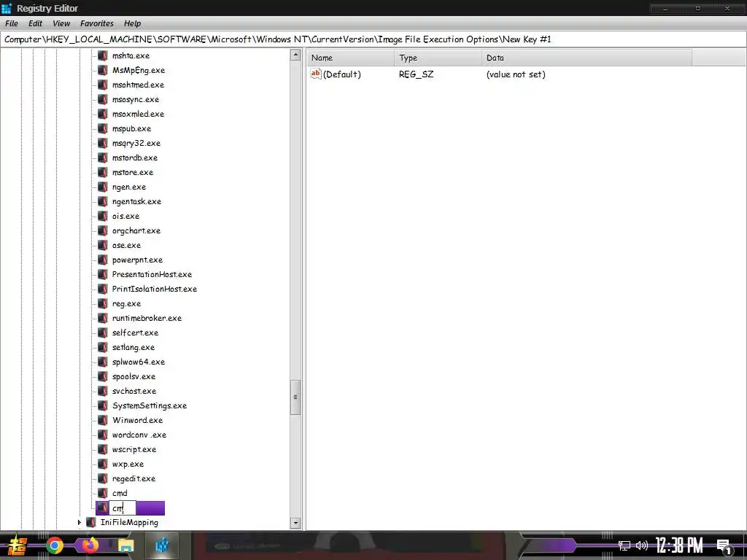Click the key icon beside reg.exe

[x=102, y=304]
